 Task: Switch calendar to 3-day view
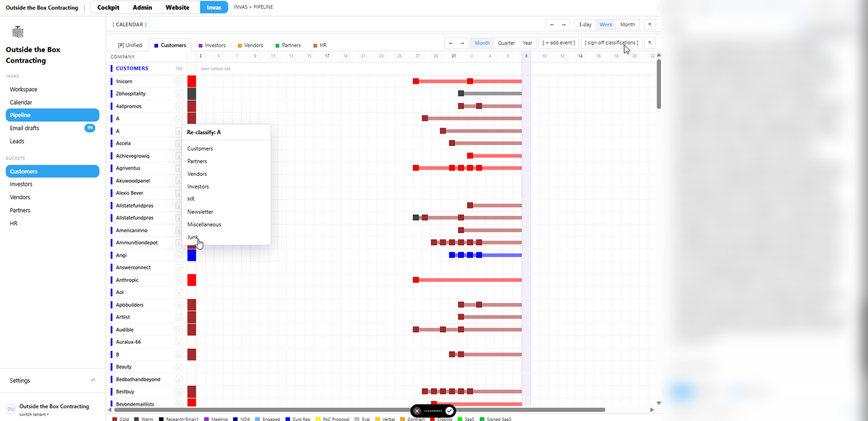(585, 25)
